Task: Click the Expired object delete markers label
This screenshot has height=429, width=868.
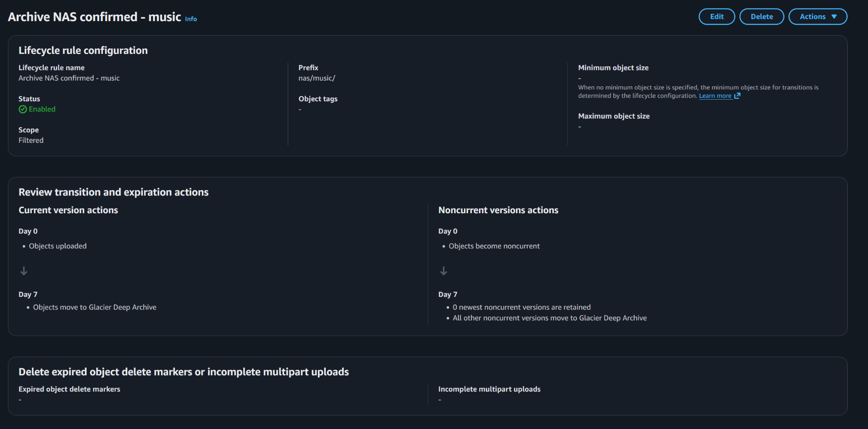Action: 70,389
